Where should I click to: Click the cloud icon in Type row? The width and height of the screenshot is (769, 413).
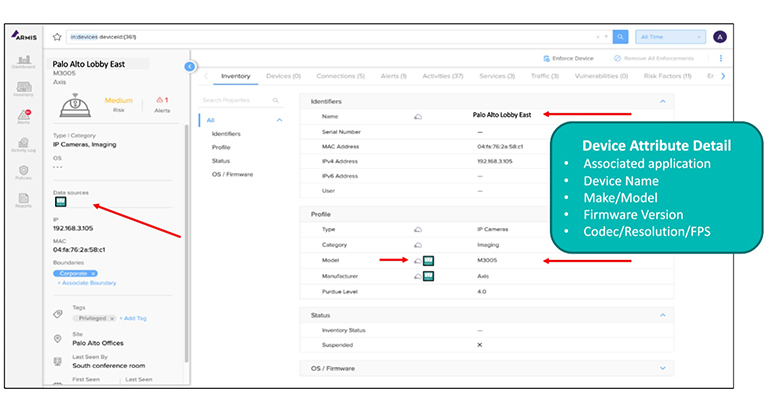click(418, 230)
